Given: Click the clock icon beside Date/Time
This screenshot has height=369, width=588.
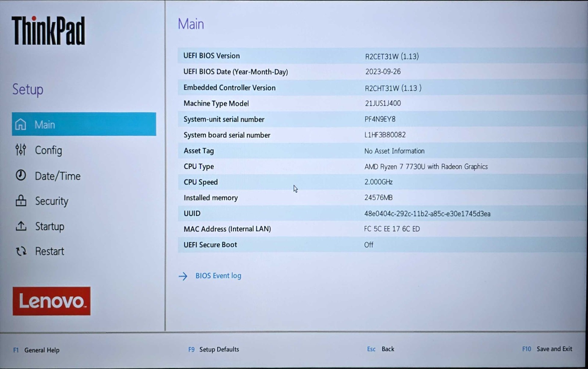Looking at the screenshot, I should (x=21, y=175).
